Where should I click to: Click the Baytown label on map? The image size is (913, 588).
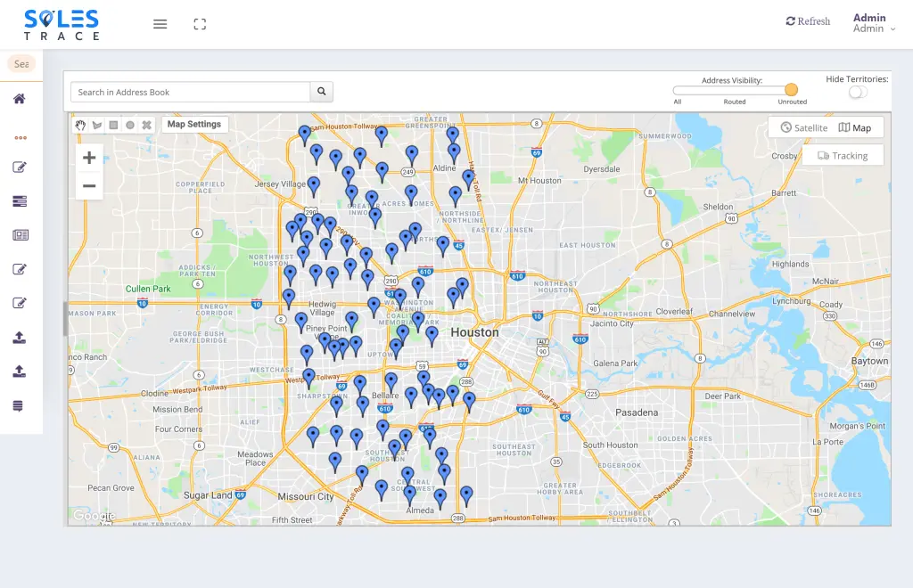point(869,361)
